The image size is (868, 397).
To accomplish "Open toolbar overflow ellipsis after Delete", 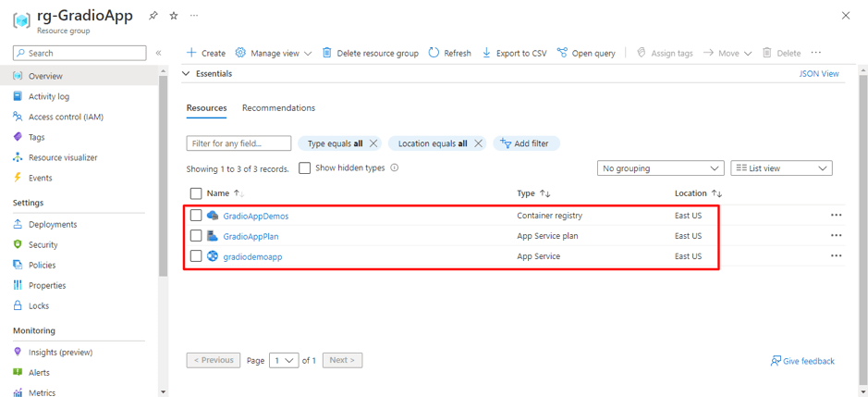I will tap(815, 53).
